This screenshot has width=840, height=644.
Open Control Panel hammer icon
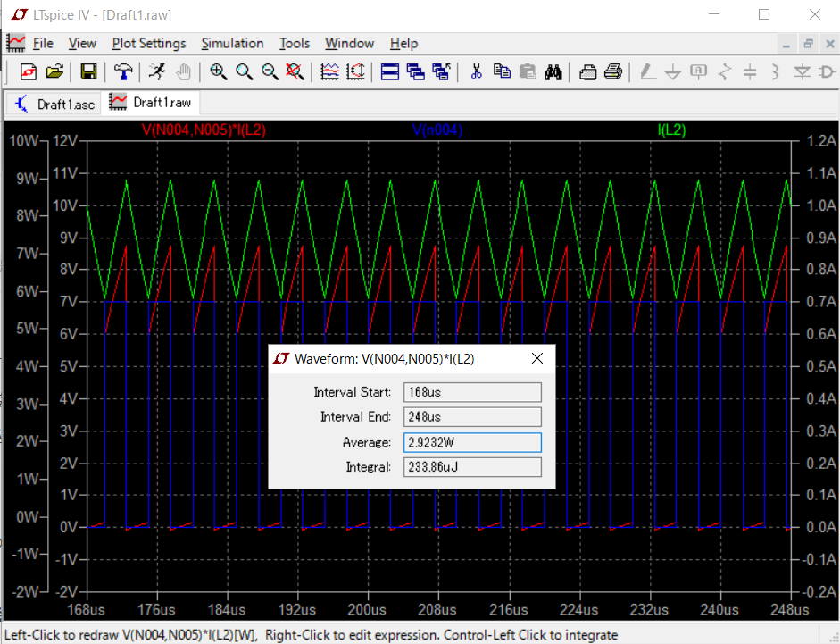(x=123, y=71)
